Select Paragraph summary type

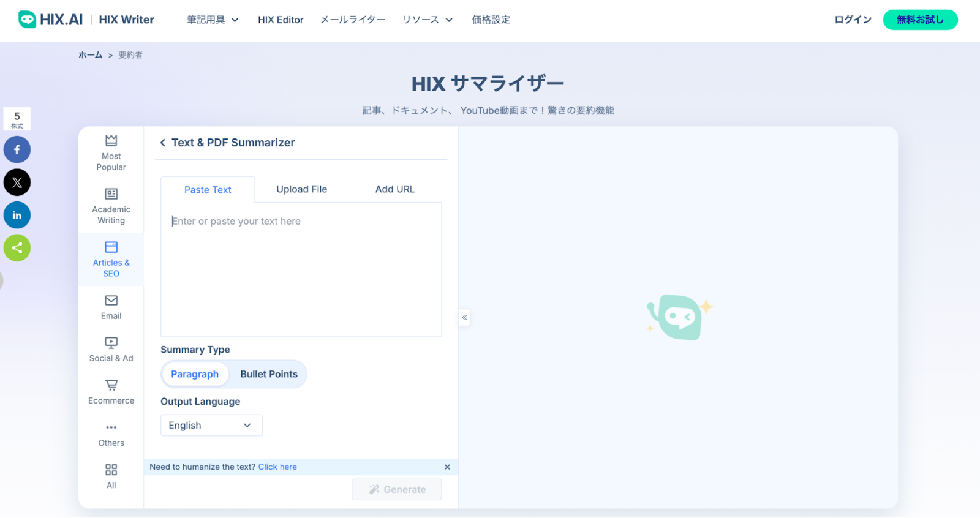[x=195, y=374]
